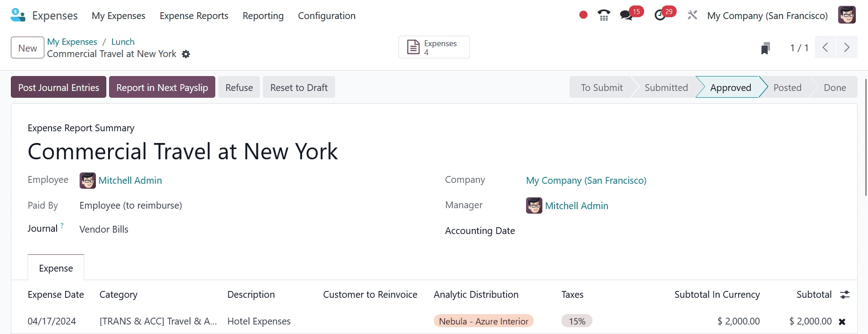Screen dimensions: 868x334
Task: Select the Posted status stage
Action: (787, 87)
